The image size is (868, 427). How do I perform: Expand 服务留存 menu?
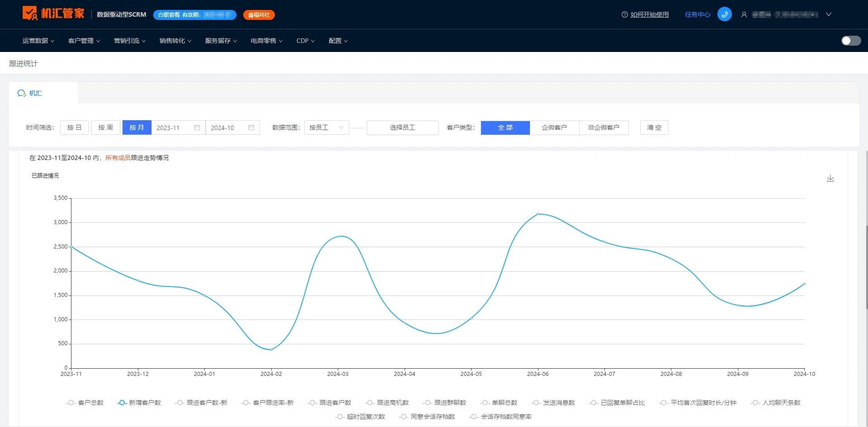[x=221, y=41]
